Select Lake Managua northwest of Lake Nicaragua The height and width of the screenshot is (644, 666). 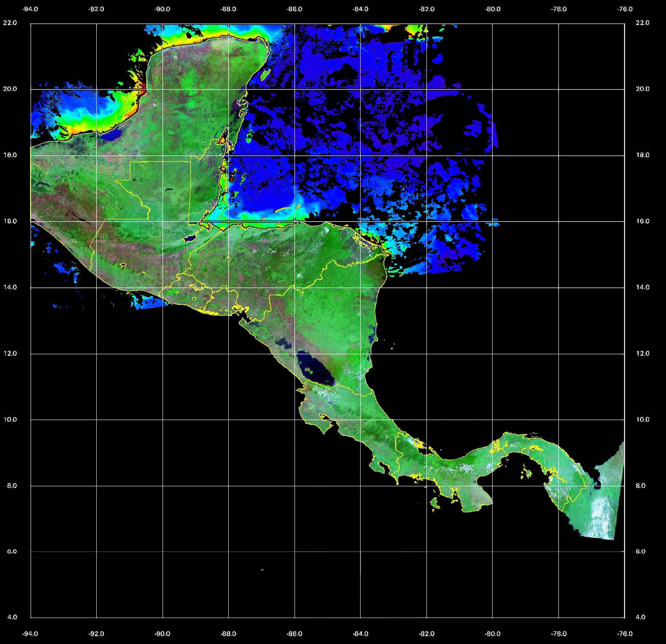click(x=283, y=343)
